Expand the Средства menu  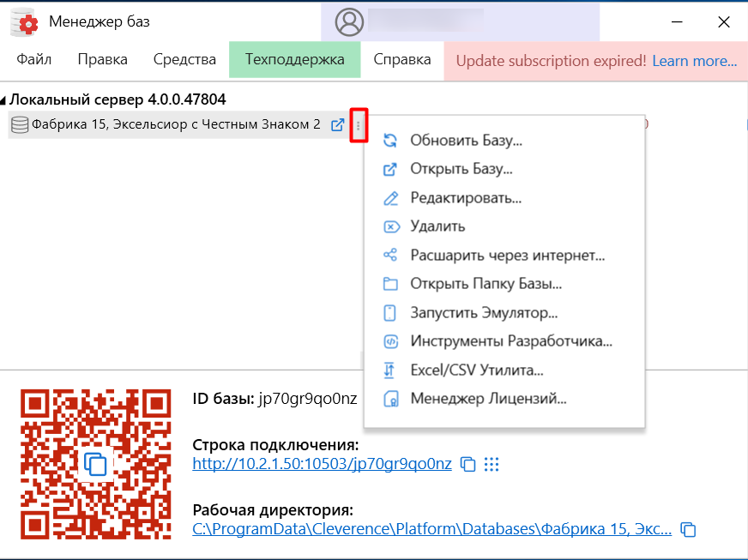click(x=184, y=60)
